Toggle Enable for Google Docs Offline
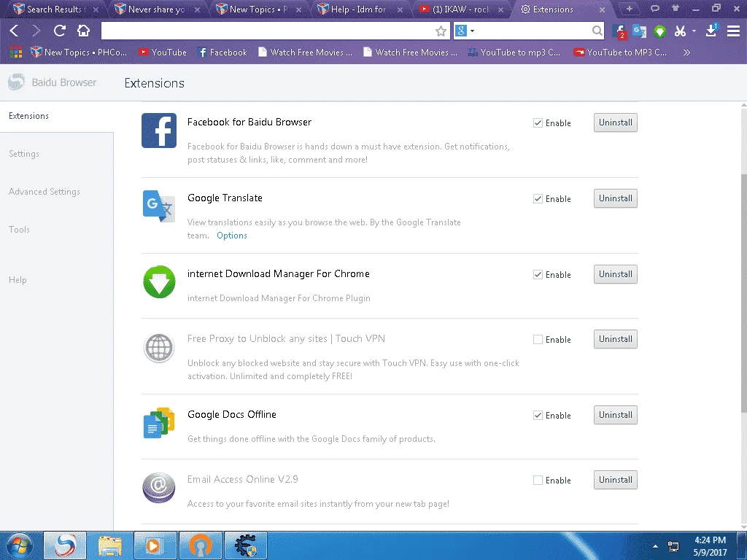This screenshot has height=560, width=747. pyautogui.click(x=538, y=415)
